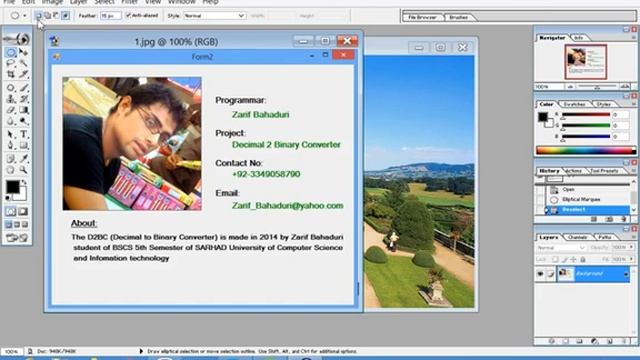Choose New selection mode in options bar
The width and height of the screenshot is (640, 360).
tap(39, 16)
